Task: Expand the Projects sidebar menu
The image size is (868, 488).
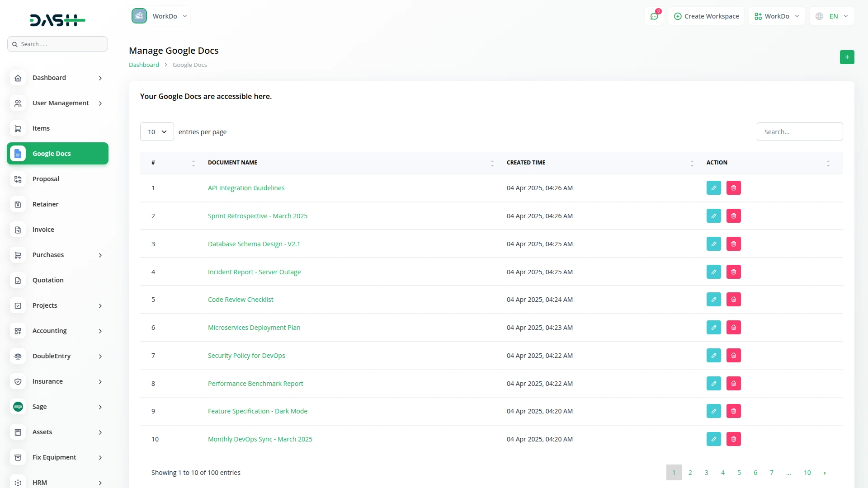Action: coord(57,305)
